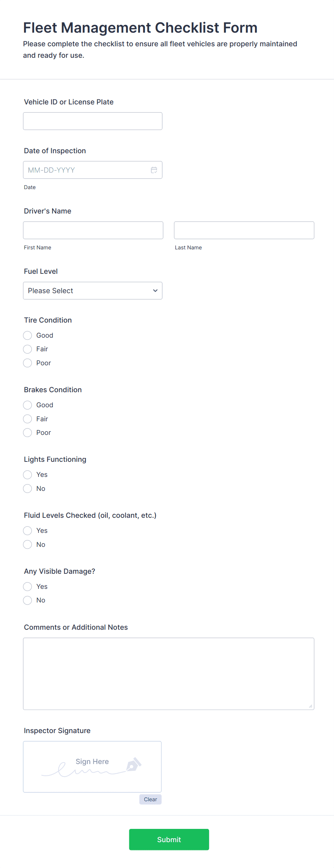Click inside Comments or Additional Notes box
This screenshot has height=868, width=334.
[168, 673]
